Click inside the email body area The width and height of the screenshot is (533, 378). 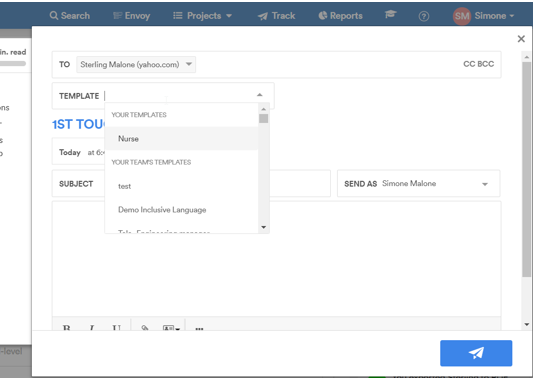pos(276,258)
